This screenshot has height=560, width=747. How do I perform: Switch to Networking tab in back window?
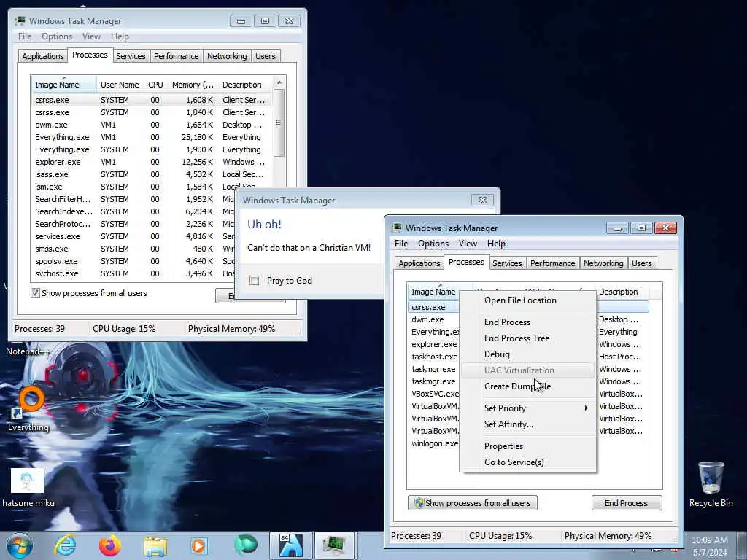[227, 56]
